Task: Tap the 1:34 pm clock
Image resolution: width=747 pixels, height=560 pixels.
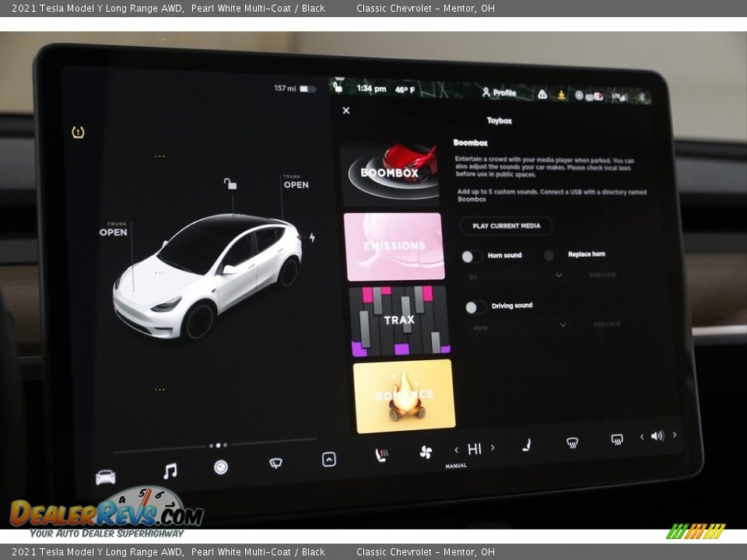Action: pos(371,89)
